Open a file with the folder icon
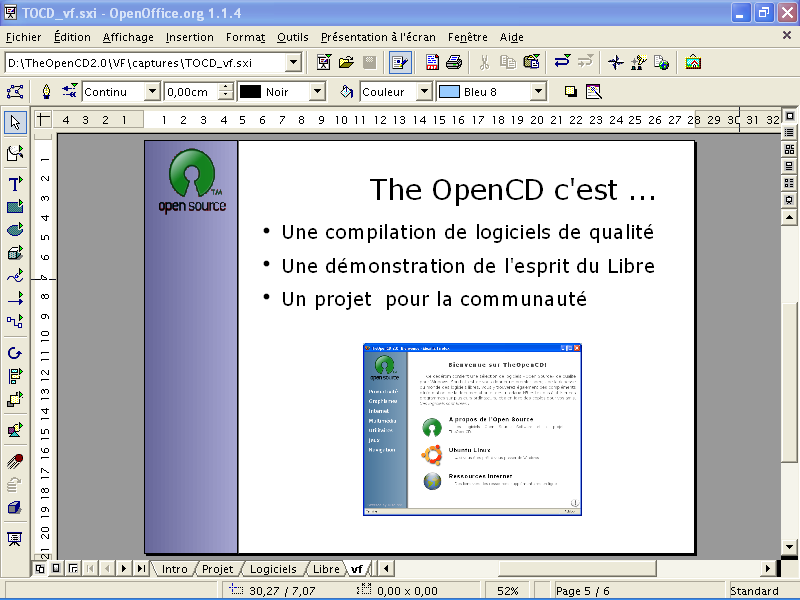The height and width of the screenshot is (600, 800). point(346,62)
